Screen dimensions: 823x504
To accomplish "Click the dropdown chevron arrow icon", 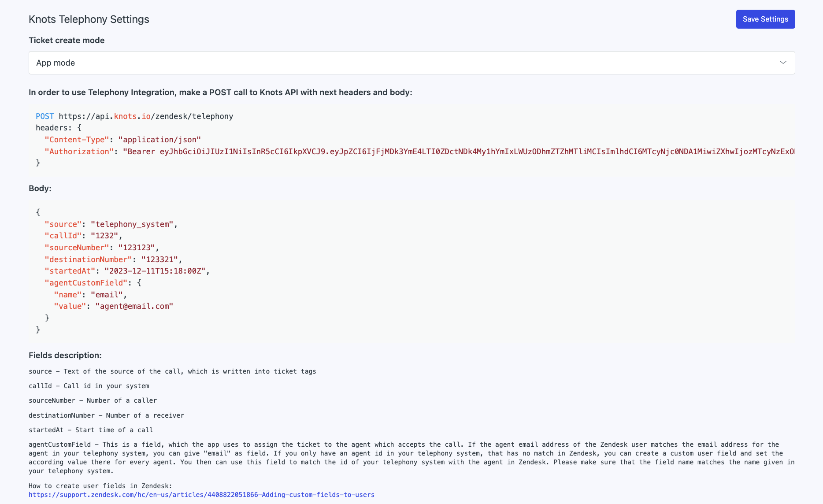I will pos(783,63).
